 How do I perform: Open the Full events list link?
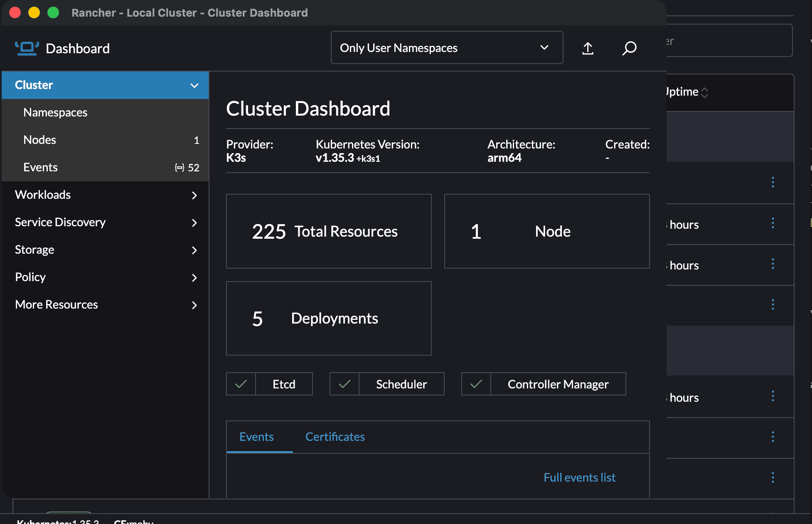(579, 477)
